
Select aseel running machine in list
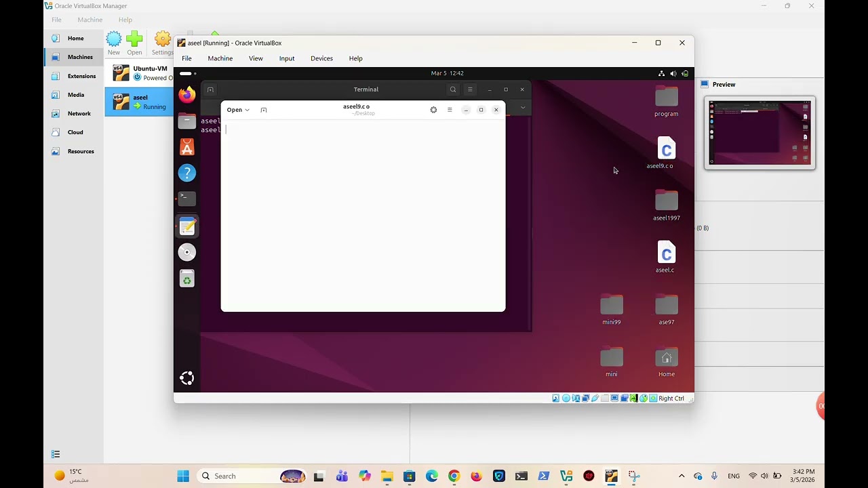140,102
